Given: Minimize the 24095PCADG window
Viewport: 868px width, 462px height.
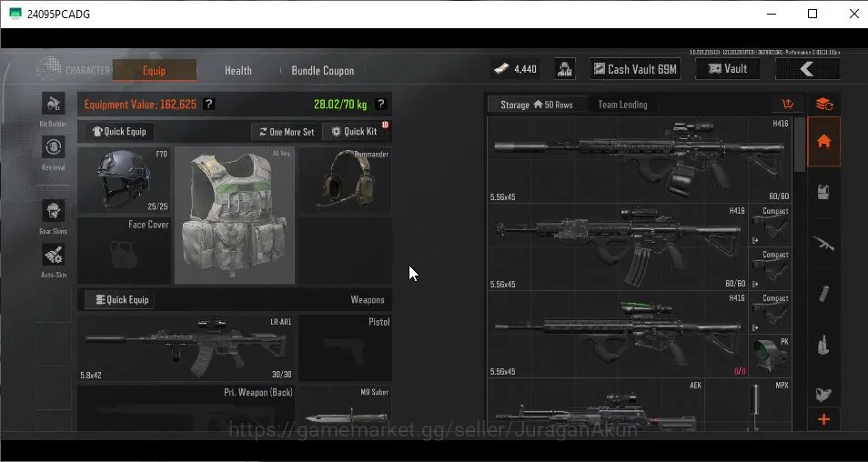Looking at the screenshot, I should point(771,14).
